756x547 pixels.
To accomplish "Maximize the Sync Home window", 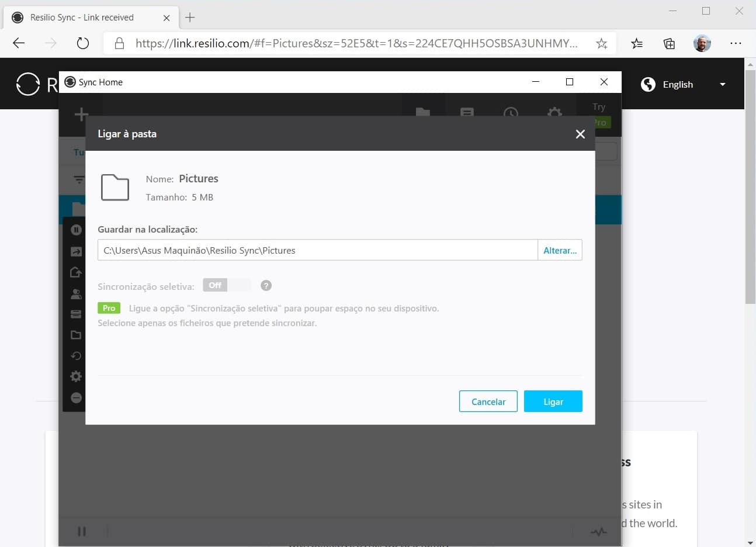I will [570, 82].
